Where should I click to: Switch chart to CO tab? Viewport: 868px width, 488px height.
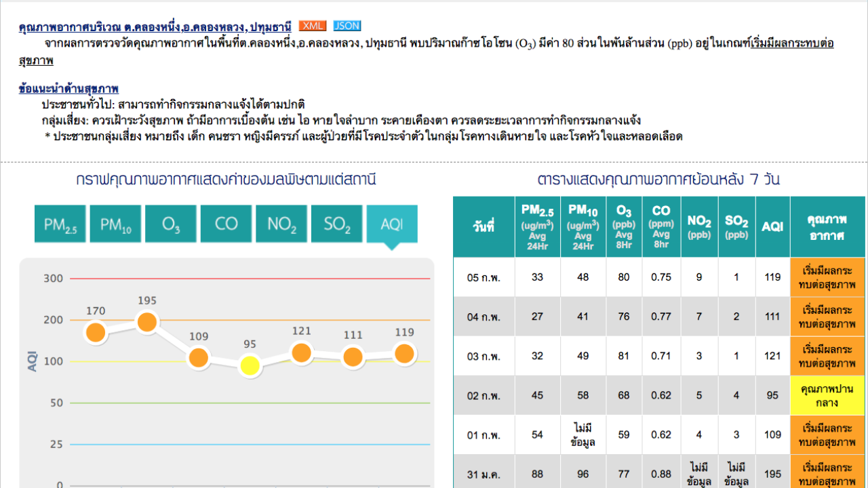(226, 224)
